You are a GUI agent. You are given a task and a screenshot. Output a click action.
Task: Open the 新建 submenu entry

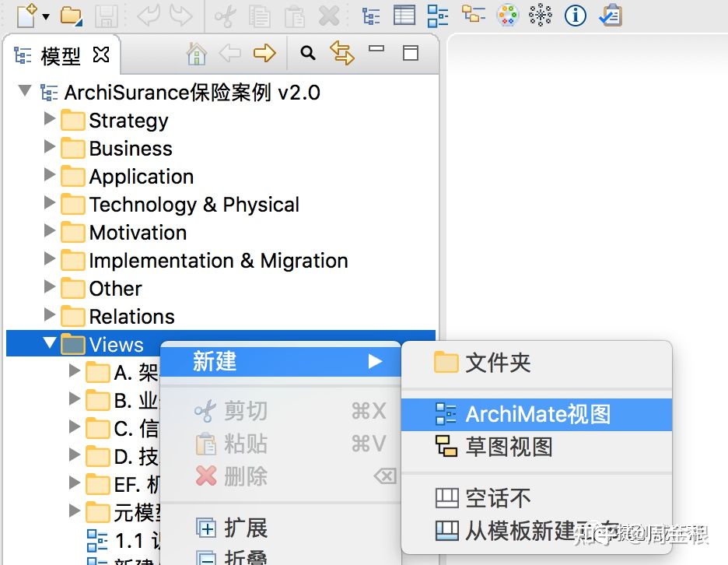pos(281,361)
